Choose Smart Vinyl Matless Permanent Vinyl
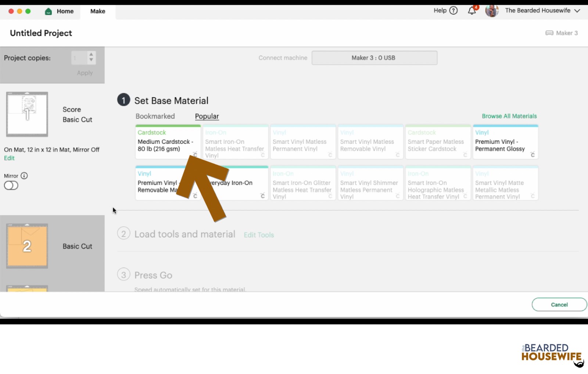The width and height of the screenshot is (588, 374). pos(303,142)
